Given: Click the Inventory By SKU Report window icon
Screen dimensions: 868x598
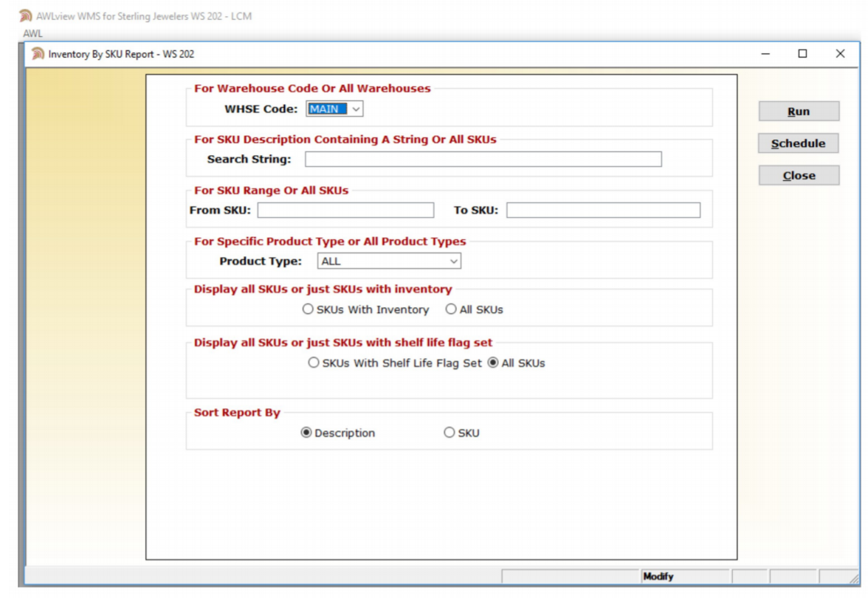Looking at the screenshot, I should 38,54.
